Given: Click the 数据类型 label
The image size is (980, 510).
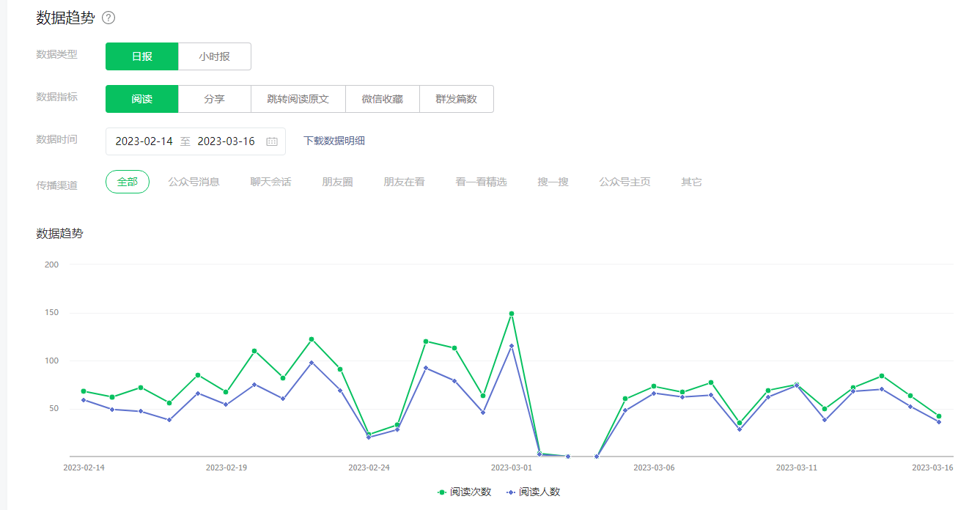Looking at the screenshot, I should pyautogui.click(x=56, y=54).
